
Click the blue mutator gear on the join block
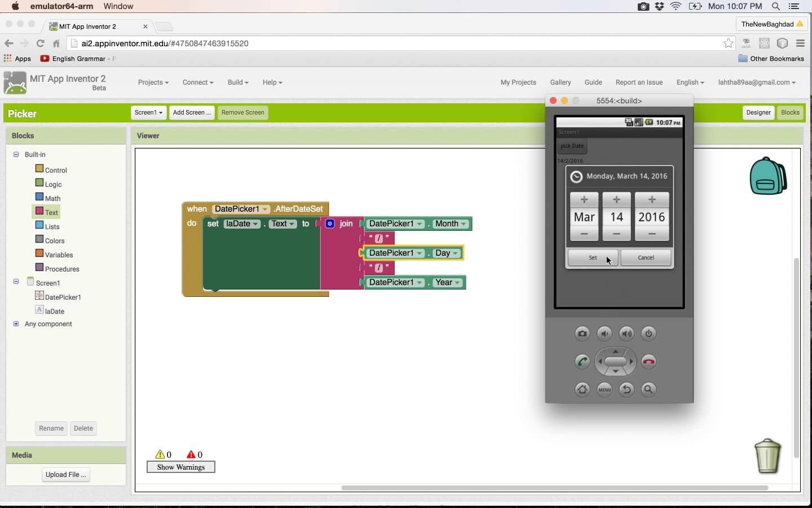(330, 224)
